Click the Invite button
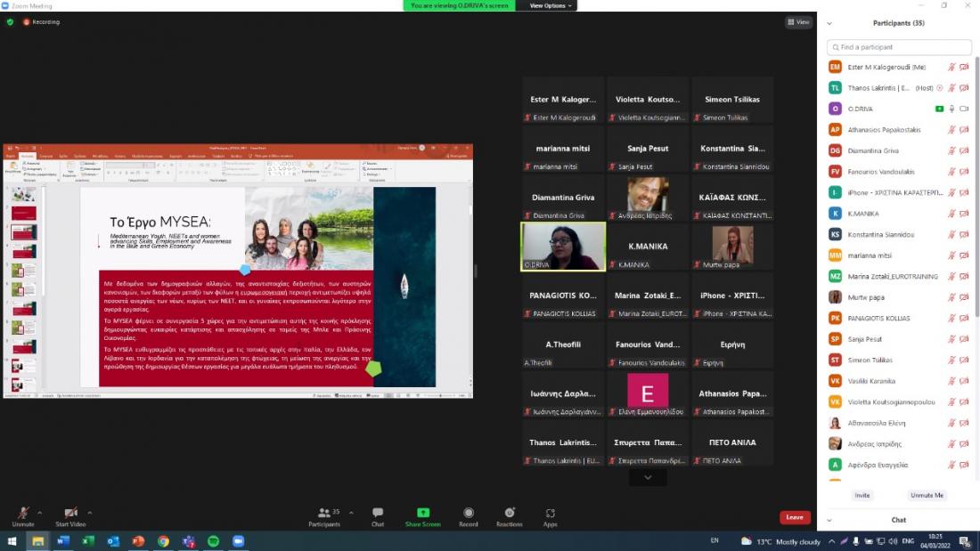 click(862, 495)
